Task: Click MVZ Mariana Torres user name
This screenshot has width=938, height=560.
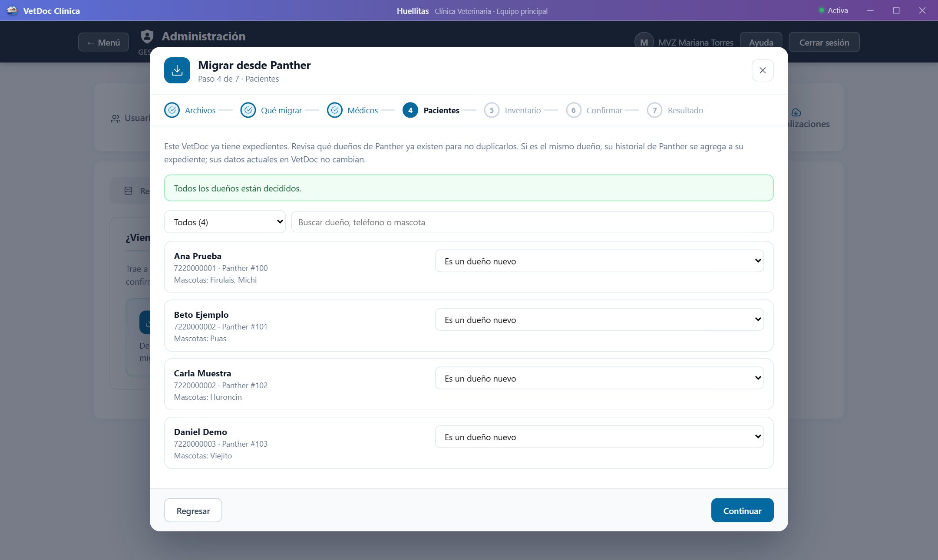Action: click(x=696, y=43)
